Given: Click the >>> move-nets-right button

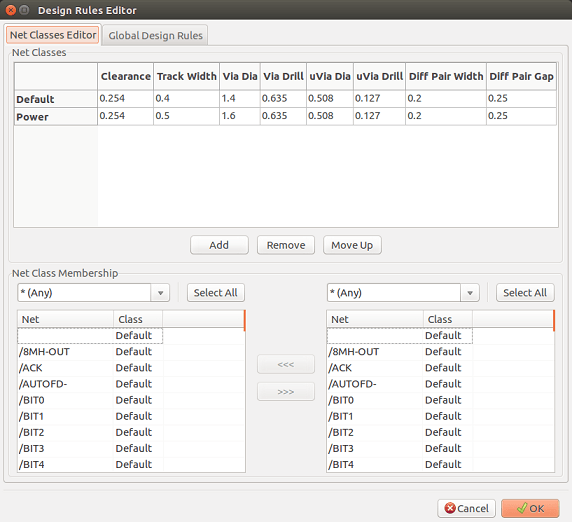Looking at the screenshot, I should [x=286, y=391].
